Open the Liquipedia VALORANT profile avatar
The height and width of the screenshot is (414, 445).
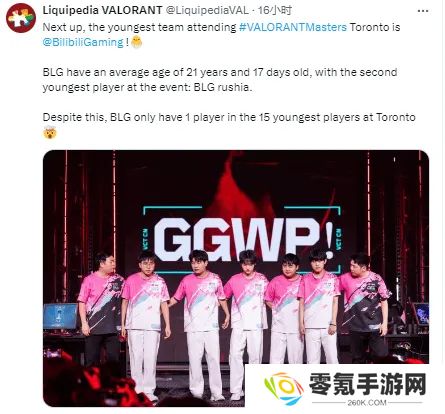coord(21,18)
